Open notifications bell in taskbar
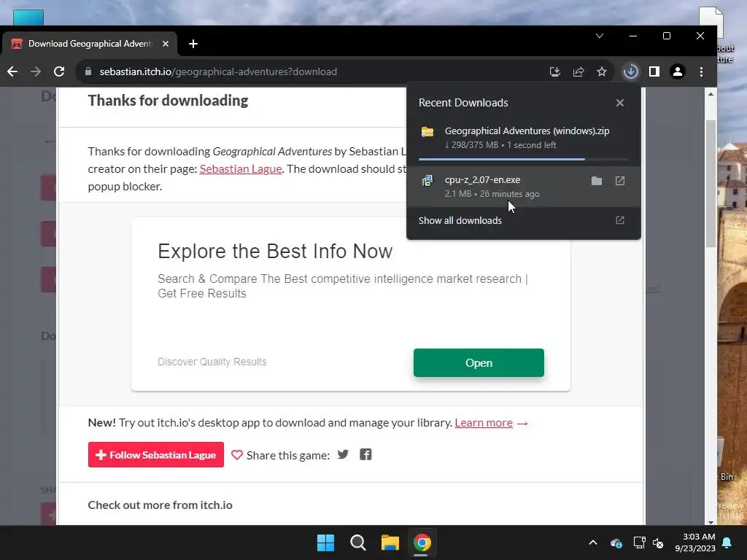The height and width of the screenshot is (560, 747). [x=727, y=542]
